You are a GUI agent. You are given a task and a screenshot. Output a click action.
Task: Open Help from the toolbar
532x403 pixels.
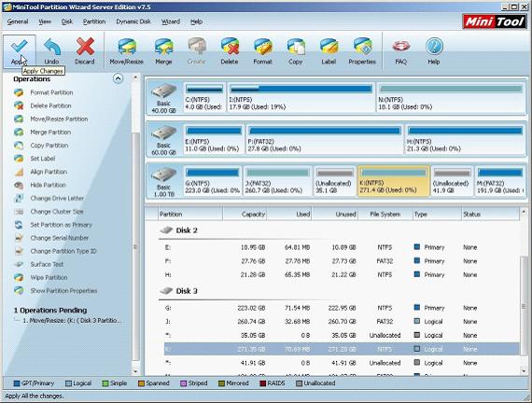point(434,51)
